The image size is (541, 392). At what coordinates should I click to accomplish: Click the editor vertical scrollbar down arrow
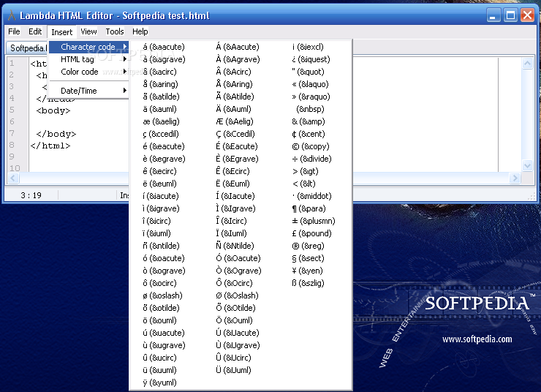[x=527, y=165]
